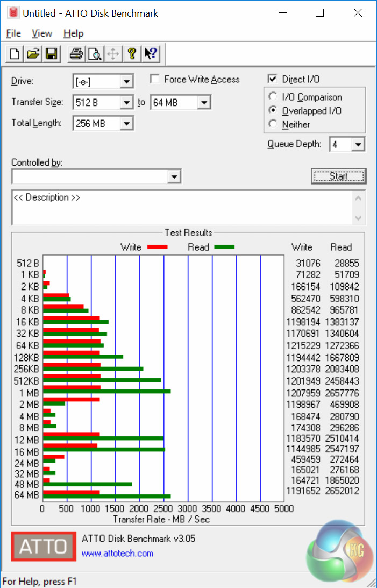Save results with the floppy disk icon
The width and height of the screenshot is (377, 588).
[51, 54]
